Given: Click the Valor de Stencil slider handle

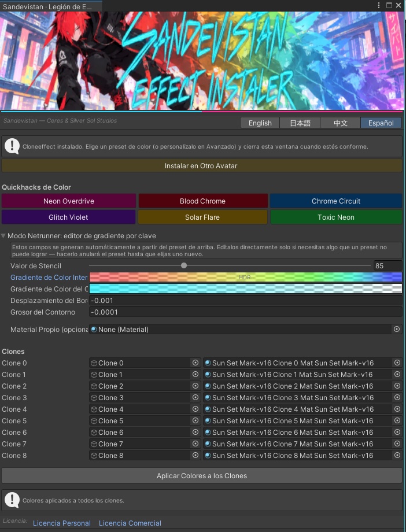Looking at the screenshot, I should tap(184, 265).
